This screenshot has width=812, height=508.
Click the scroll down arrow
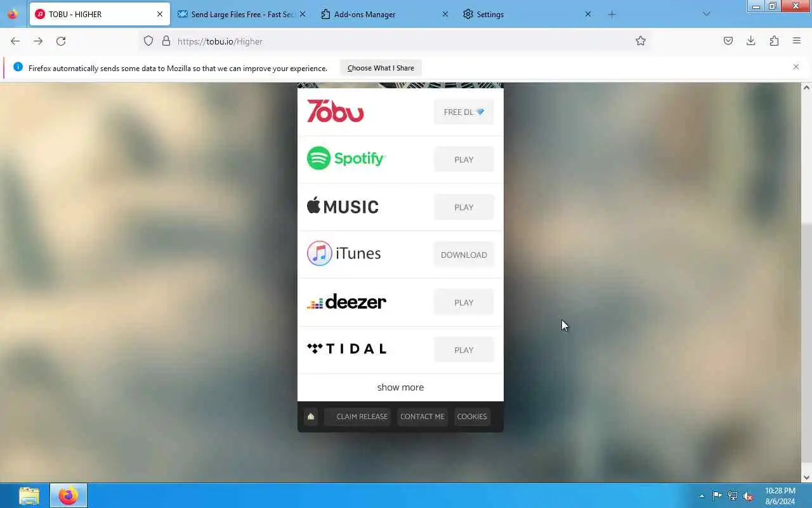pyautogui.click(x=806, y=478)
